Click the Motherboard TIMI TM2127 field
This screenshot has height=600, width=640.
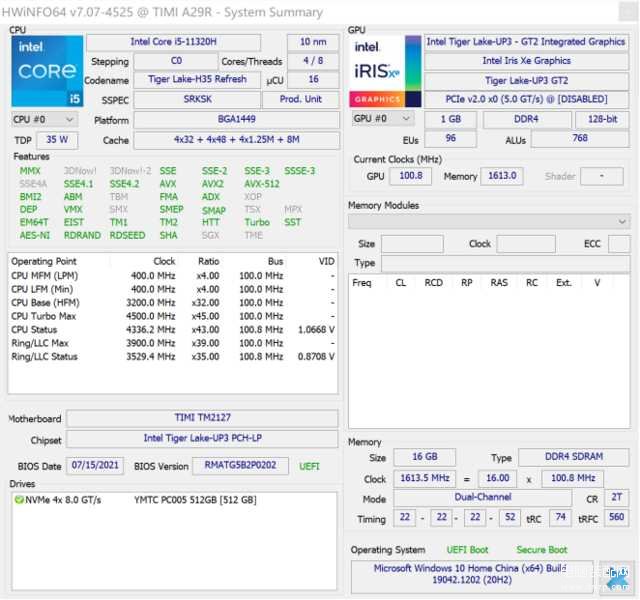click(202, 418)
